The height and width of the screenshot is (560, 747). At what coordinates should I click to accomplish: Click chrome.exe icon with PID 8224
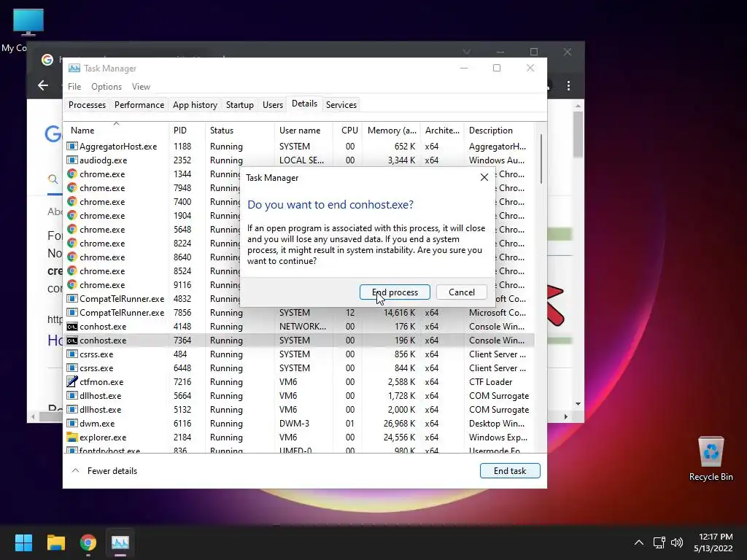[x=72, y=243]
